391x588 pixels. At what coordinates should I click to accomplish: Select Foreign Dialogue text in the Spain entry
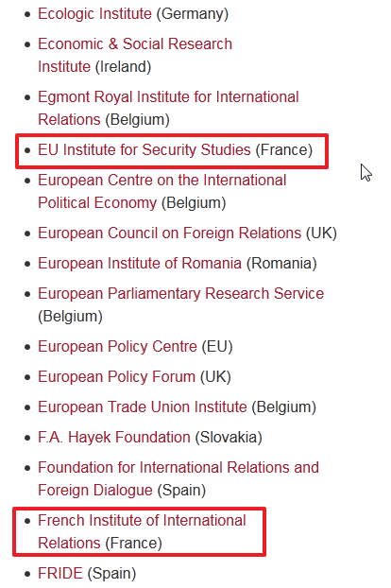click(x=95, y=490)
